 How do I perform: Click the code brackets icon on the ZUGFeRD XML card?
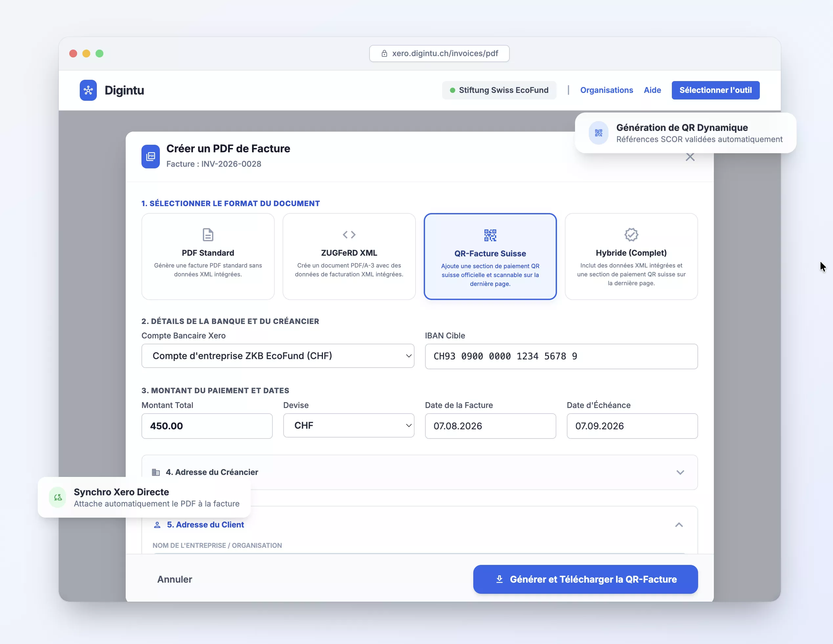click(349, 235)
